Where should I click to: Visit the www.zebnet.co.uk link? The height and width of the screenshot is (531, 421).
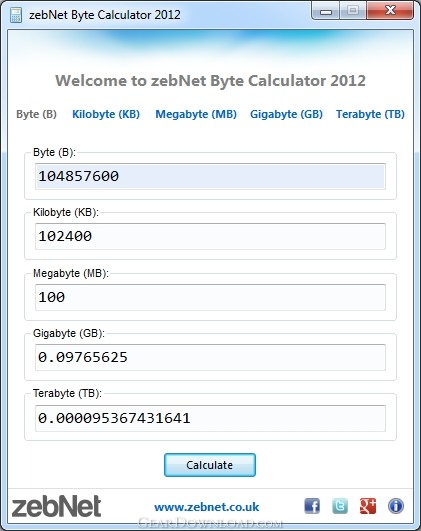click(207, 507)
